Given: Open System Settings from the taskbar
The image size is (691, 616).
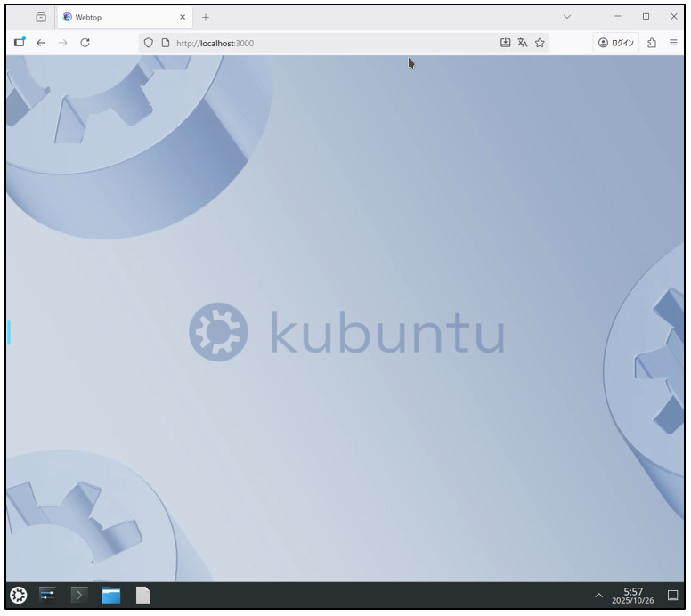Looking at the screenshot, I should point(48,596).
